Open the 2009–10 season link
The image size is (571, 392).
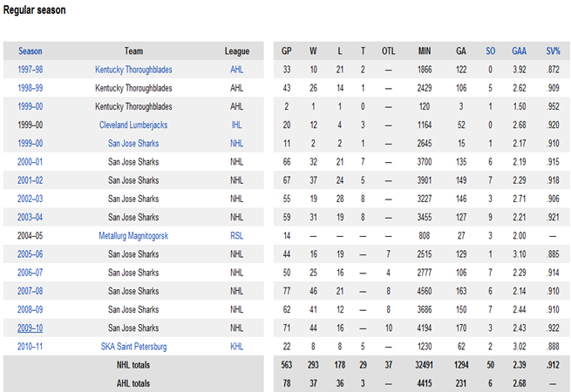coord(30,328)
